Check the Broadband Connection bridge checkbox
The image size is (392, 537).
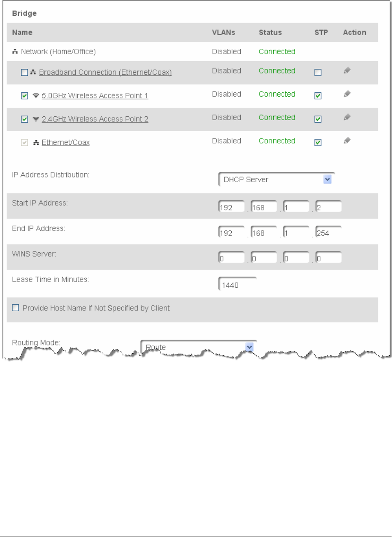(24, 73)
